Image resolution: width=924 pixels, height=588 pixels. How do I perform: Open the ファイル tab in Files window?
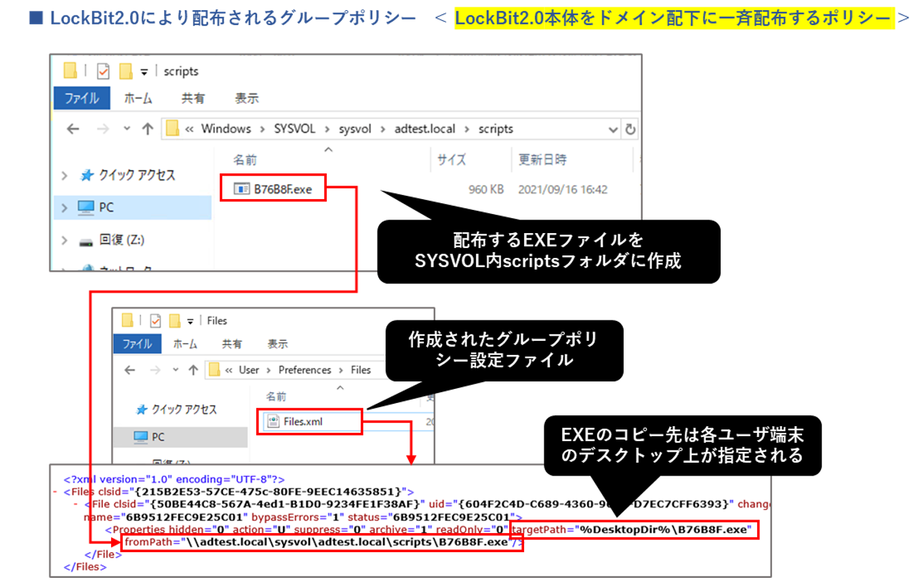[137, 343]
